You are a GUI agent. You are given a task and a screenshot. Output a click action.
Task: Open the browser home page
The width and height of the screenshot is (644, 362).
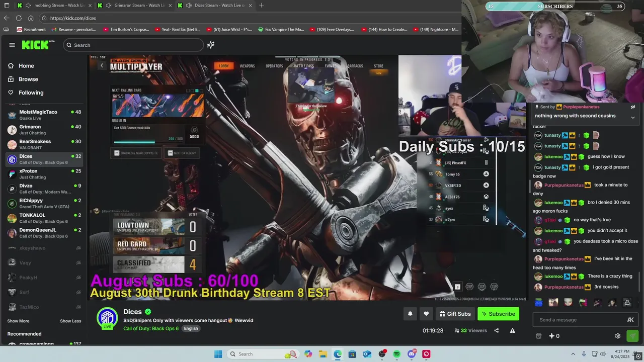pyautogui.click(x=31, y=18)
